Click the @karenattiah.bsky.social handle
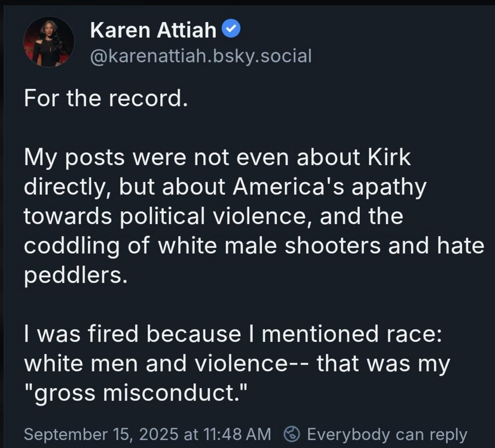This screenshot has width=495, height=448. click(200, 56)
